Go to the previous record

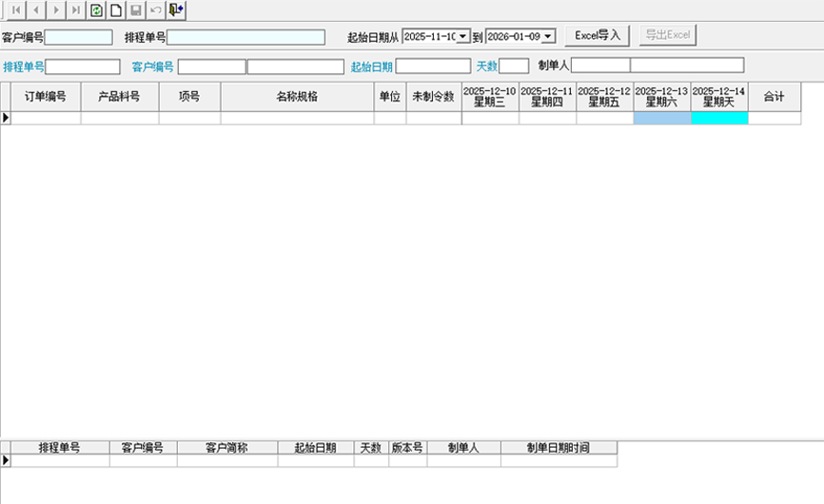pos(36,10)
